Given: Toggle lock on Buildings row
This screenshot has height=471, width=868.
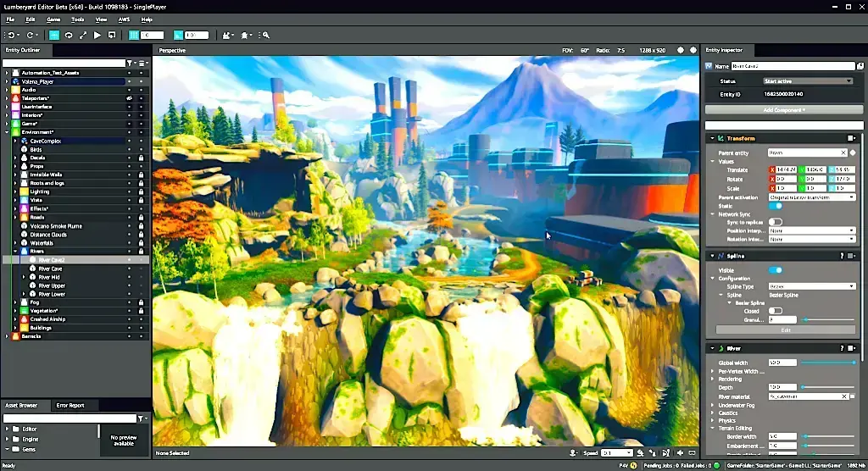Looking at the screenshot, I should [142, 328].
